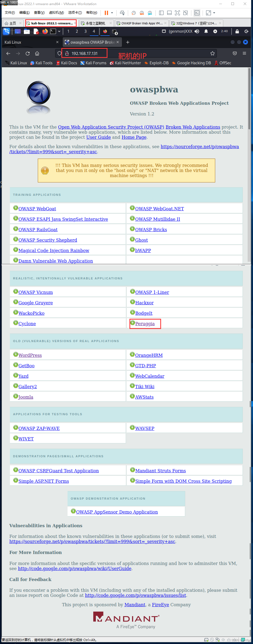Click the Kali lock screen icon
This screenshot has width=253, height=644.
click(x=237, y=31)
